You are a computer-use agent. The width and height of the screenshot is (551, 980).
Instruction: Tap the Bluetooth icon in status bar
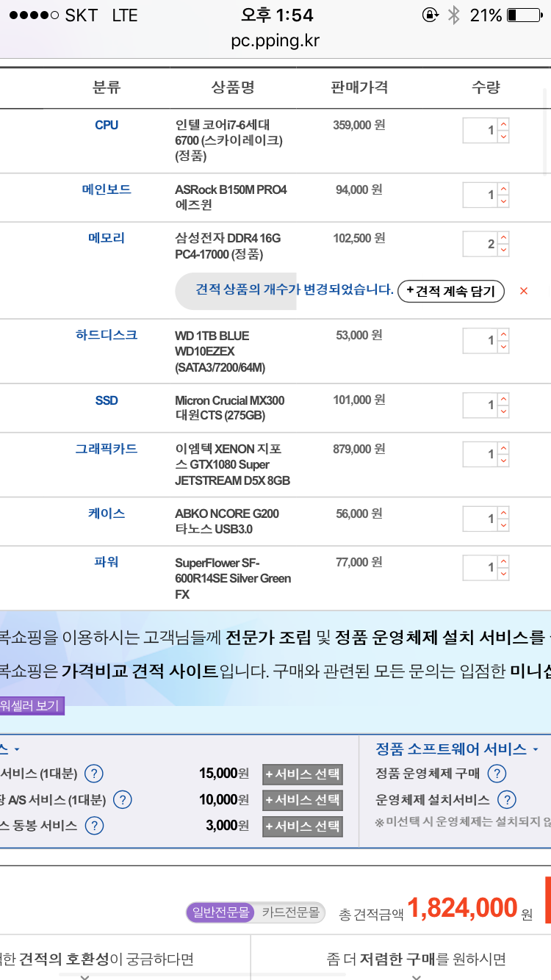click(454, 15)
